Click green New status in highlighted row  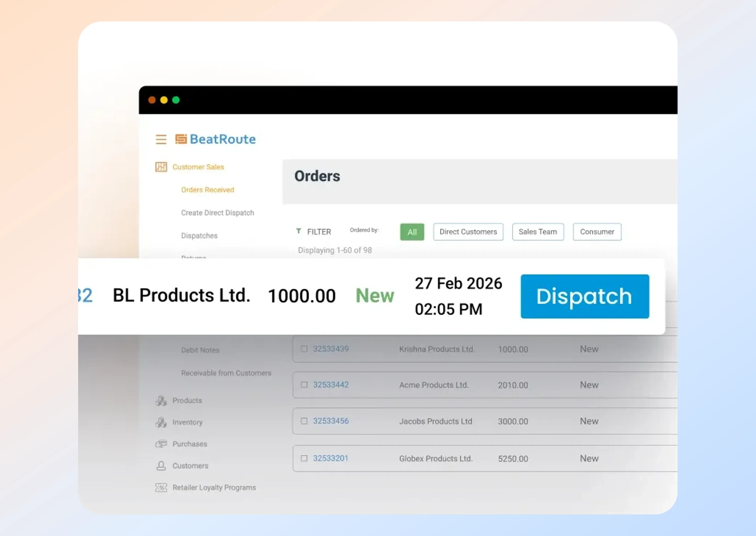375,295
